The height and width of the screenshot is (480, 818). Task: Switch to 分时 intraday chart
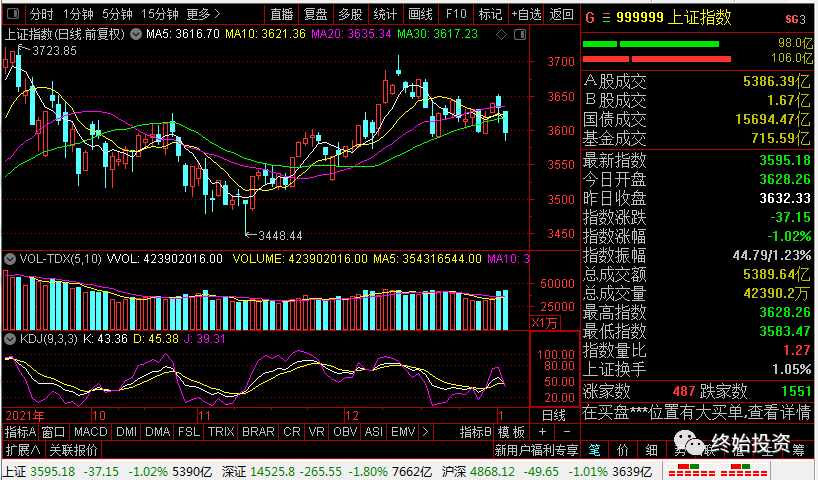[x=41, y=14]
